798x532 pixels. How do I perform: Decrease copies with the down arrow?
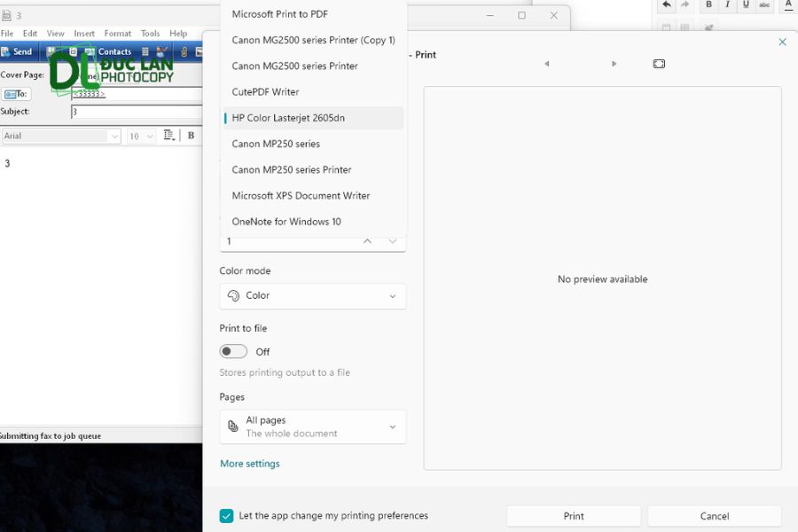tap(393, 241)
